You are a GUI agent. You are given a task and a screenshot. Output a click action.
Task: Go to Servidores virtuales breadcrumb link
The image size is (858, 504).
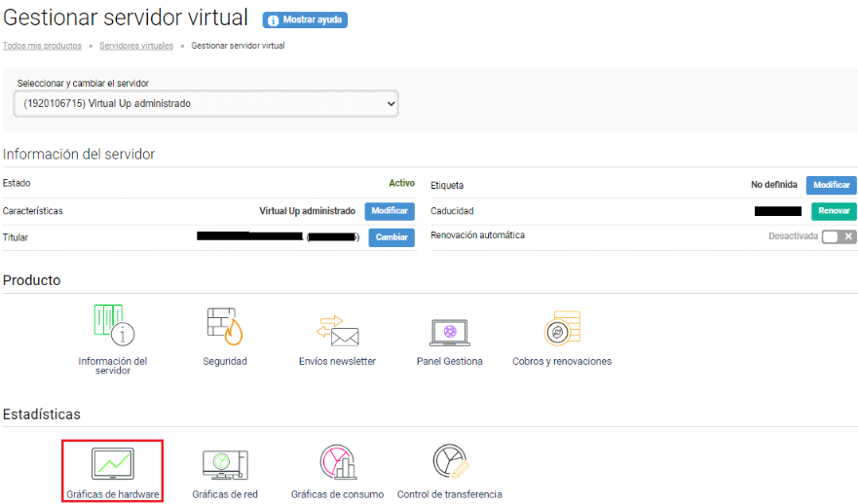click(x=136, y=46)
